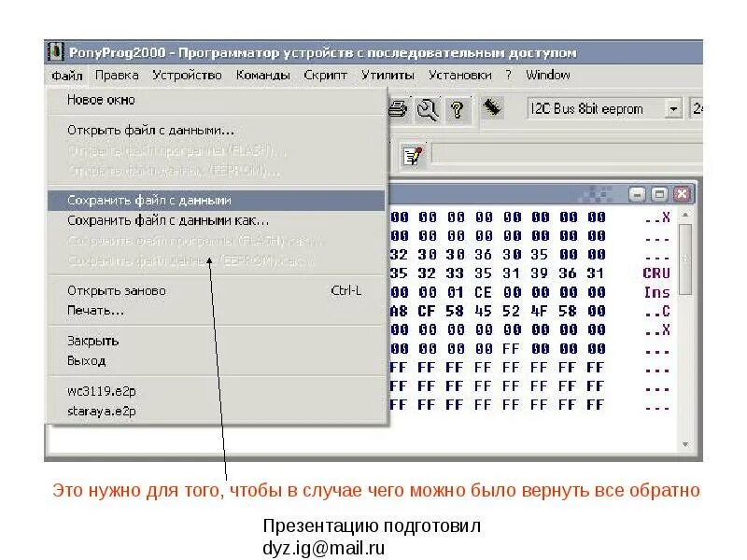
Task: Open the Window menu
Action: pyautogui.click(x=548, y=76)
